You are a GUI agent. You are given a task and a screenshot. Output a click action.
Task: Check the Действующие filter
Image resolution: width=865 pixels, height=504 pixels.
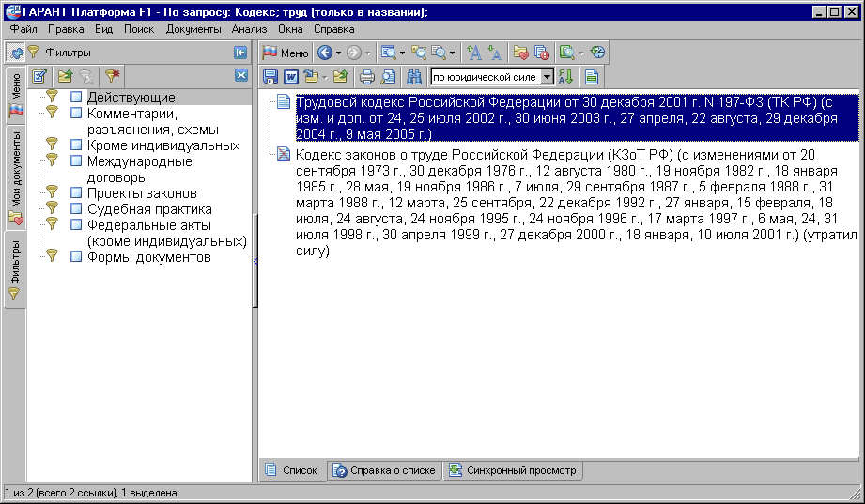pos(76,97)
